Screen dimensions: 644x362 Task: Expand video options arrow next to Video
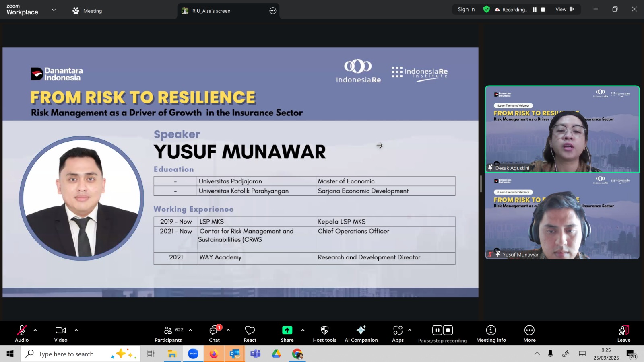click(76, 330)
